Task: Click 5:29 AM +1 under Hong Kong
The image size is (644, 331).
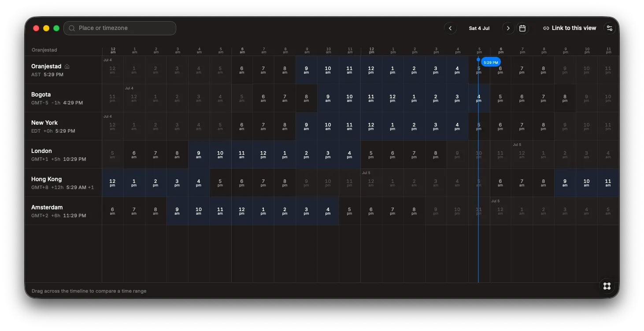Action: tap(80, 187)
